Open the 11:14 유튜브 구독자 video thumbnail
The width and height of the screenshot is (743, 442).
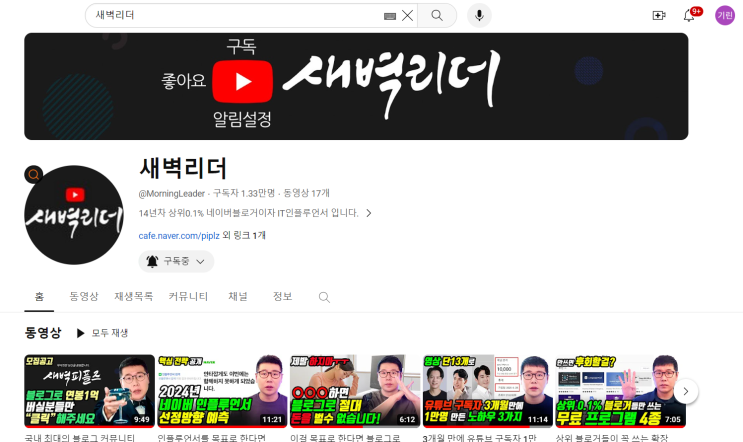[x=488, y=391]
